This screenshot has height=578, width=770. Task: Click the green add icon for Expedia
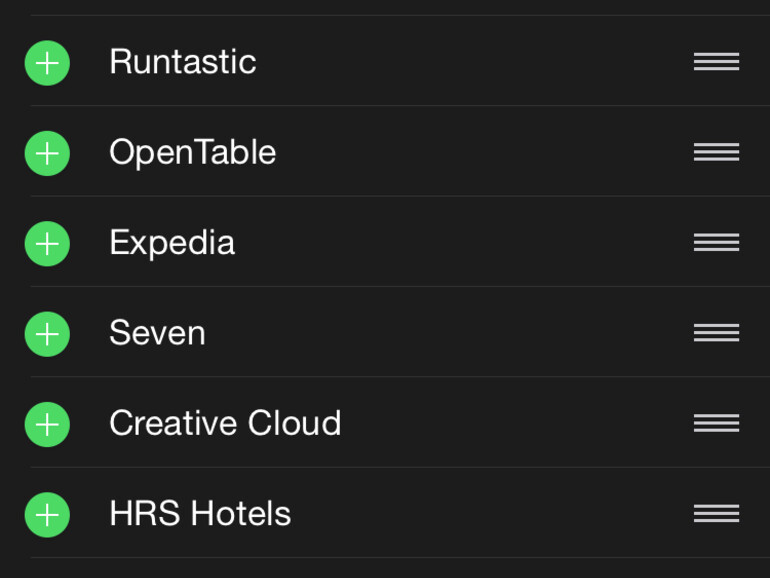tap(47, 244)
